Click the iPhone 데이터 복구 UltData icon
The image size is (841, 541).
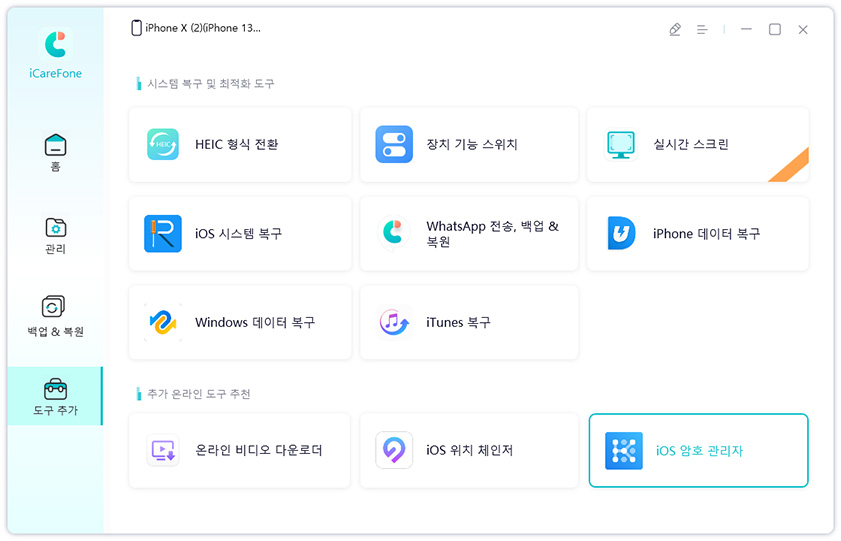click(x=621, y=234)
